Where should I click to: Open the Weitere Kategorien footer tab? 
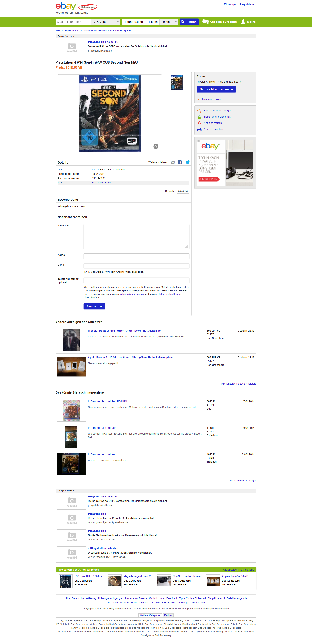tap(150, 615)
